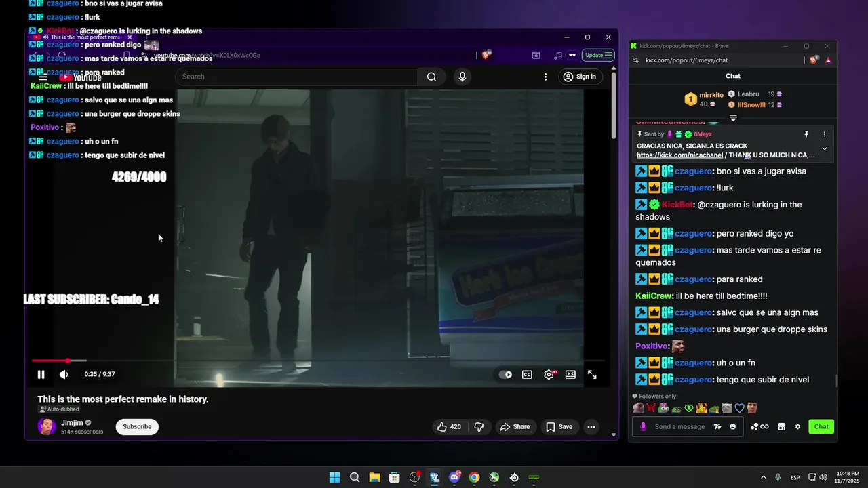Expand the pinned message chevron

(x=825, y=148)
